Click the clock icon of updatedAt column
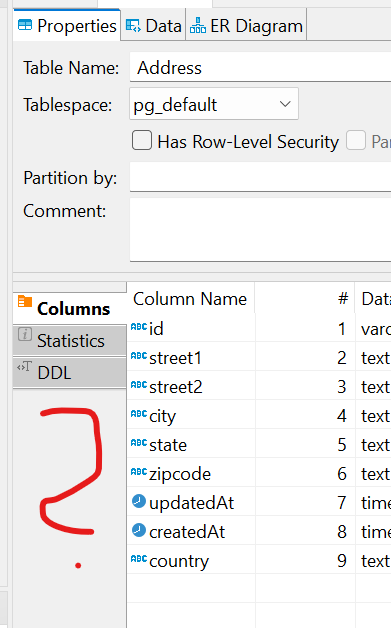Viewport: 391px width, 628px height. (139, 501)
